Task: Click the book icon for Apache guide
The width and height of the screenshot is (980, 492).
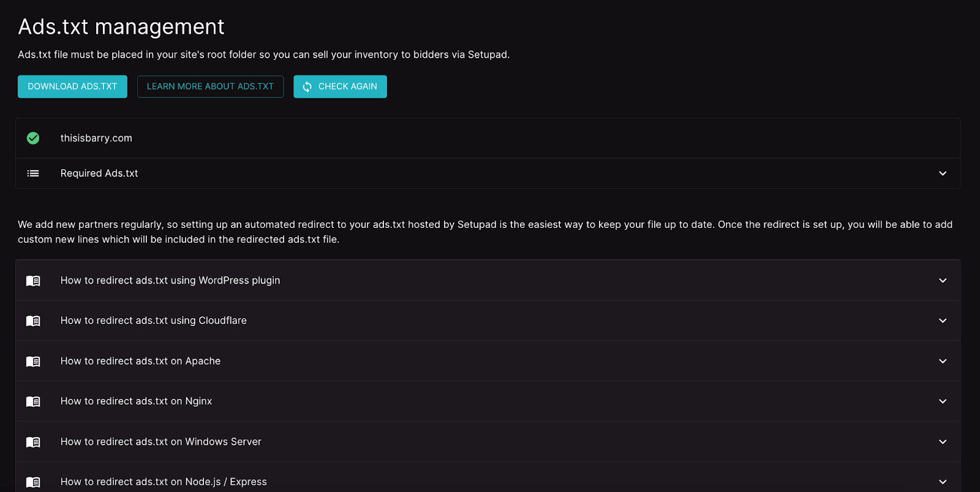Action: click(33, 361)
